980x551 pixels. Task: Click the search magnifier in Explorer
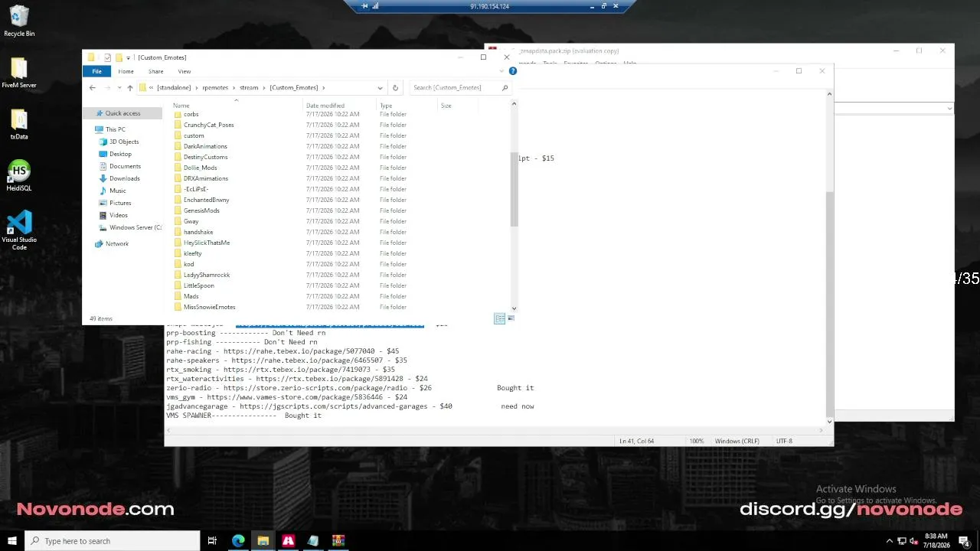[505, 88]
